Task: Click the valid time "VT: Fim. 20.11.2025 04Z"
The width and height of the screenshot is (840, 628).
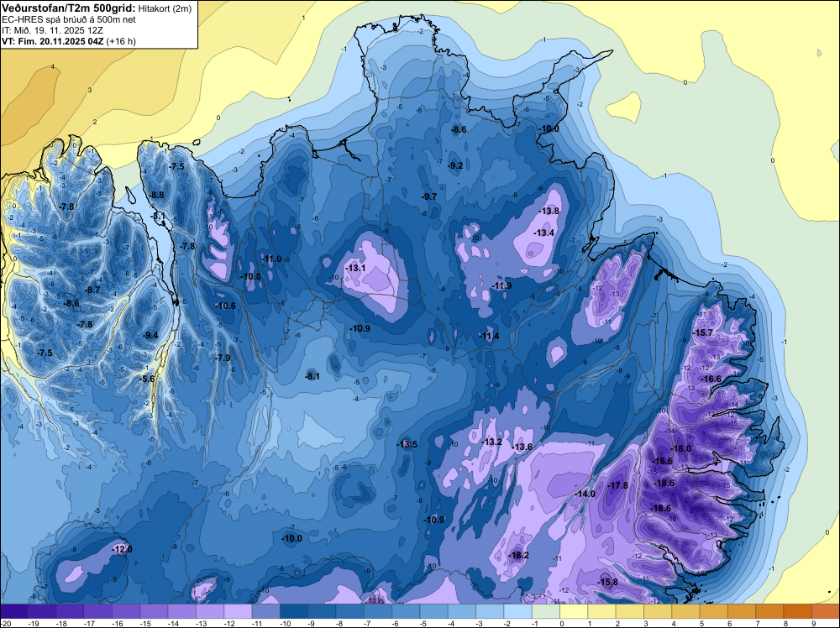Action: (53, 41)
